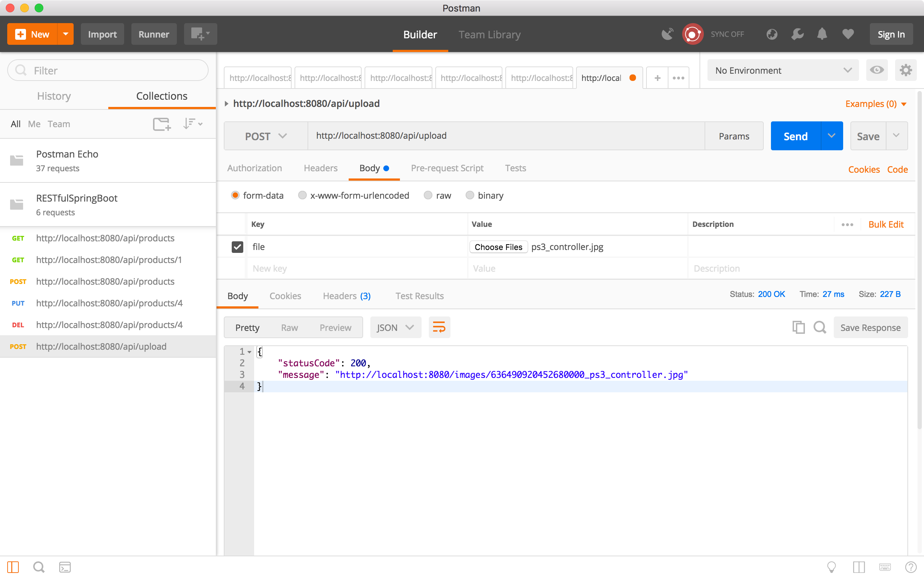Open manage environments gear icon

point(906,70)
